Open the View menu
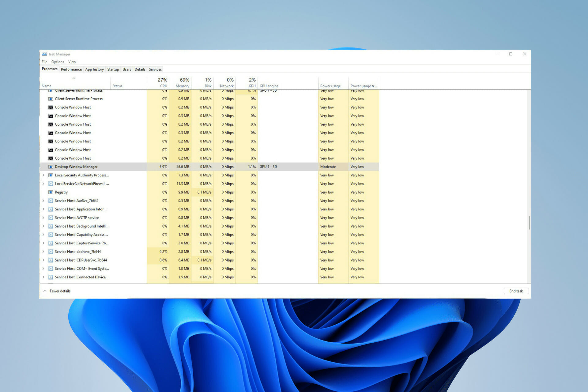 pos(72,62)
